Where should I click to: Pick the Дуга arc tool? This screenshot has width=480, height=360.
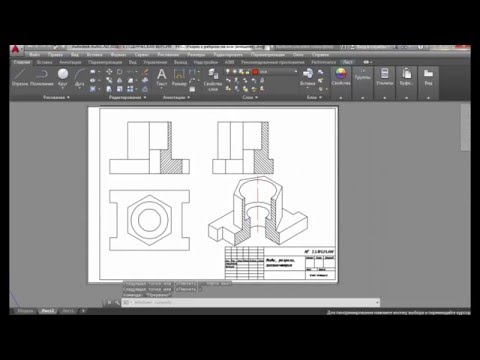(80, 77)
